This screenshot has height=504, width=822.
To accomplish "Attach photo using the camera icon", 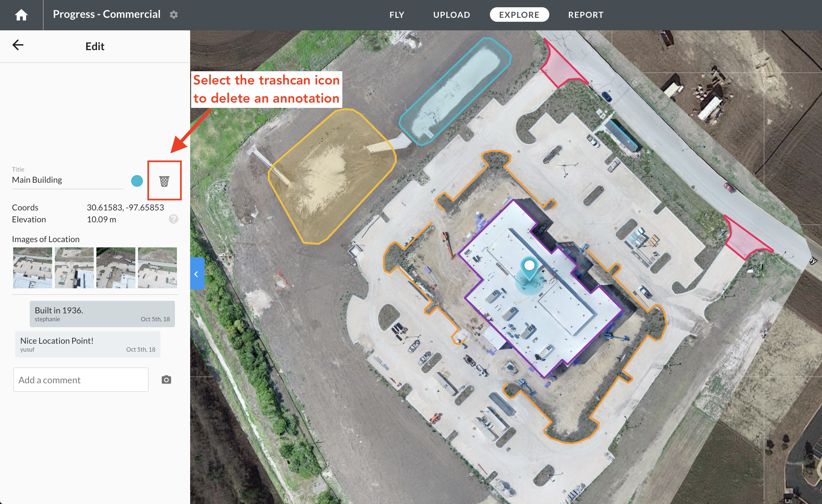I will click(x=166, y=380).
